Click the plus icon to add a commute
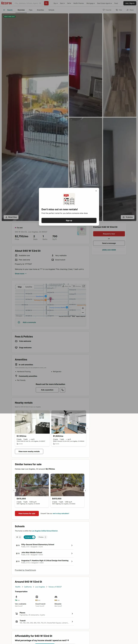 pyautogui.click(x=19, y=322)
